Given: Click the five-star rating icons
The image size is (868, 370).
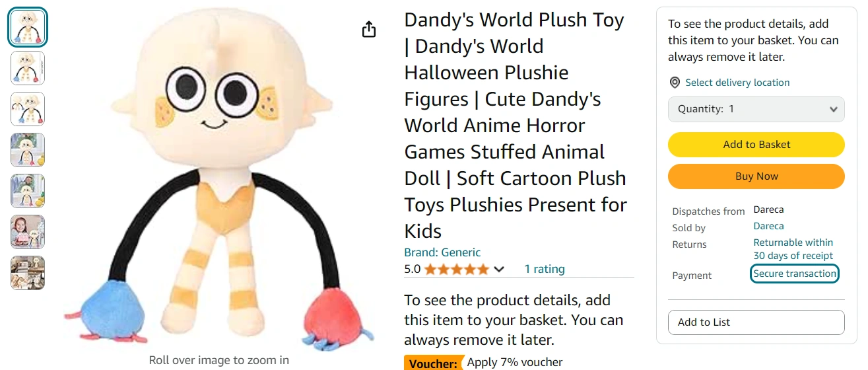Looking at the screenshot, I should pos(457,269).
